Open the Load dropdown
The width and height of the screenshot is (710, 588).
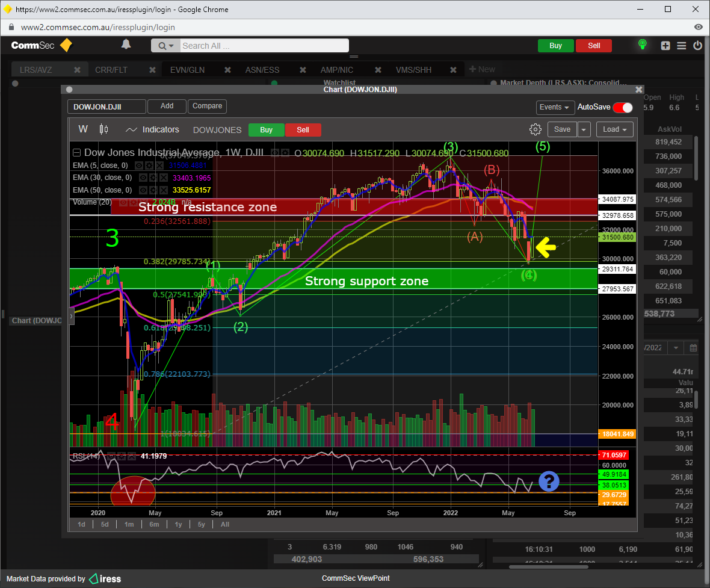click(x=614, y=129)
